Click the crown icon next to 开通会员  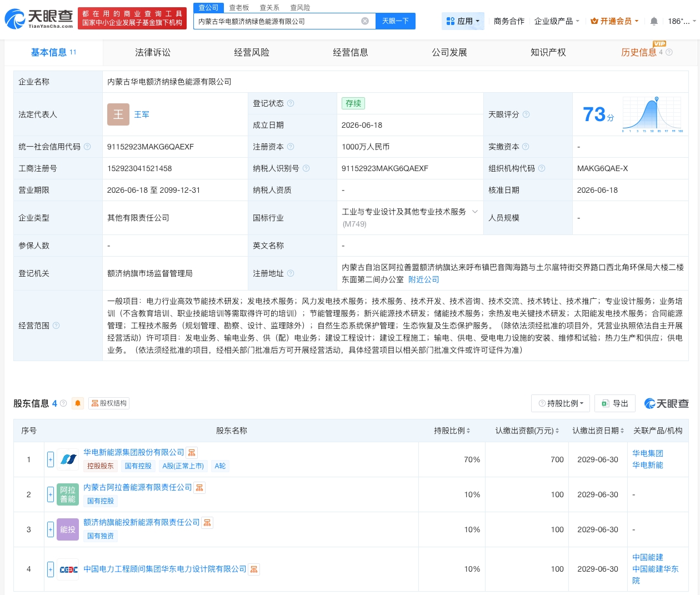[x=594, y=21]
